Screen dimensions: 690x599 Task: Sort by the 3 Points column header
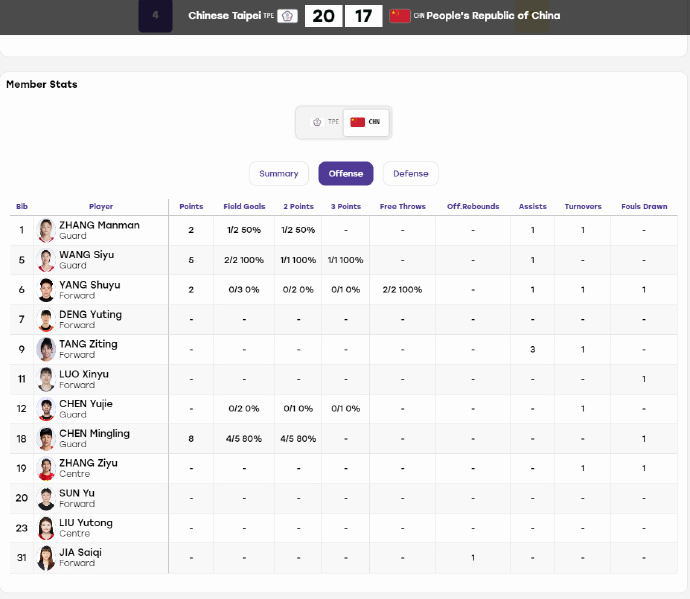pyautogui.click(x=346, y=206)
